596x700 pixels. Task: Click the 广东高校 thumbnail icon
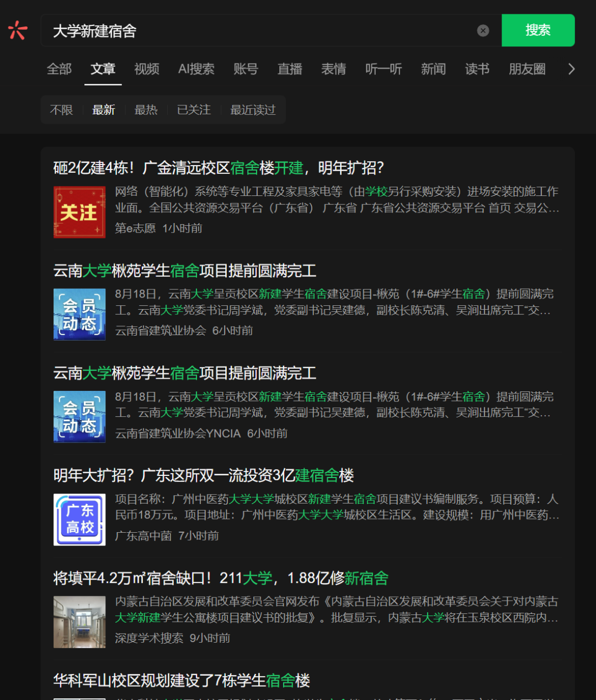pyautogui.click(x=79, y=519)
